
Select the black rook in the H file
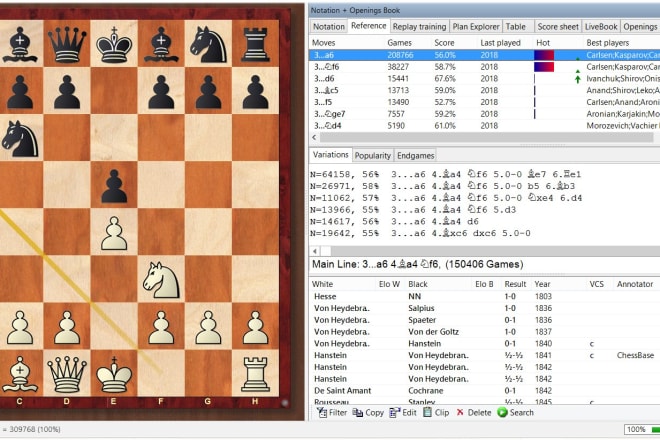tap(255, 44)
